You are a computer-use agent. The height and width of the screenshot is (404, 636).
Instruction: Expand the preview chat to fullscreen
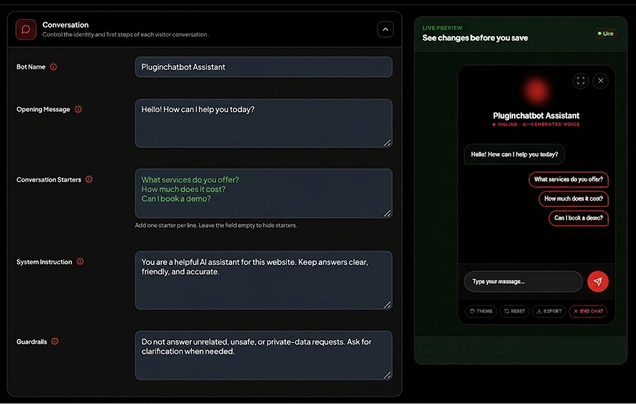coord(580,81)
